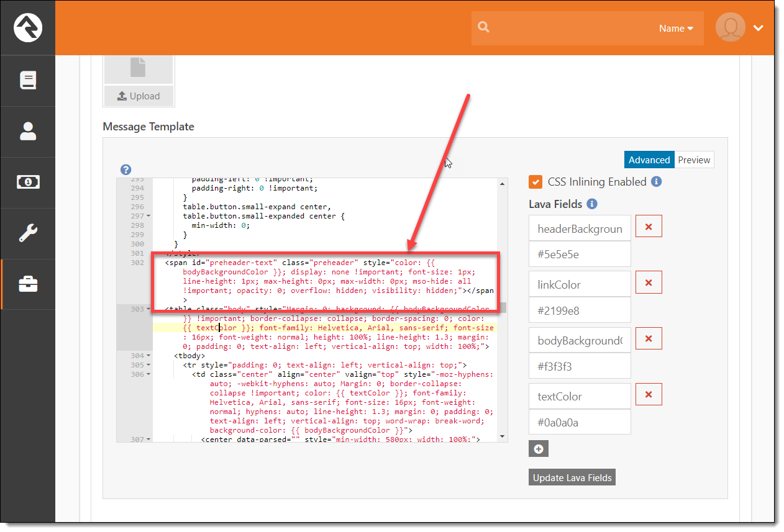
Task: Click the "Message Template" heading text
Action: 148,127
